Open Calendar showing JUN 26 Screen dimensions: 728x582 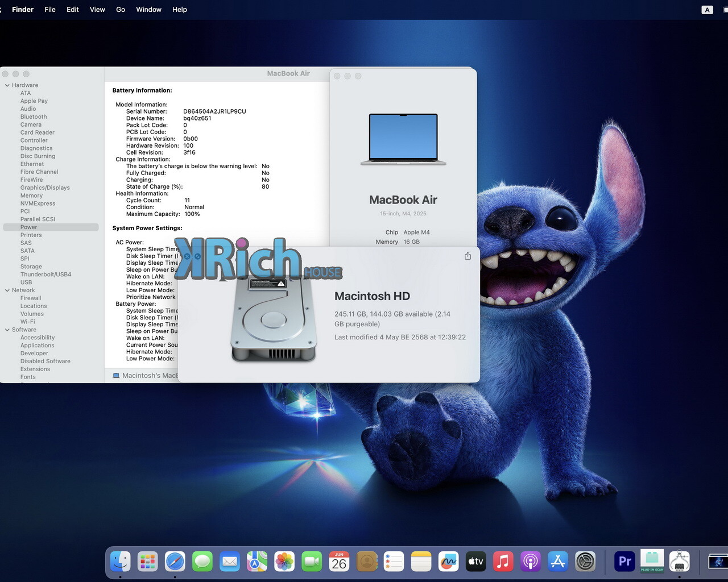[x=339, y=562]
